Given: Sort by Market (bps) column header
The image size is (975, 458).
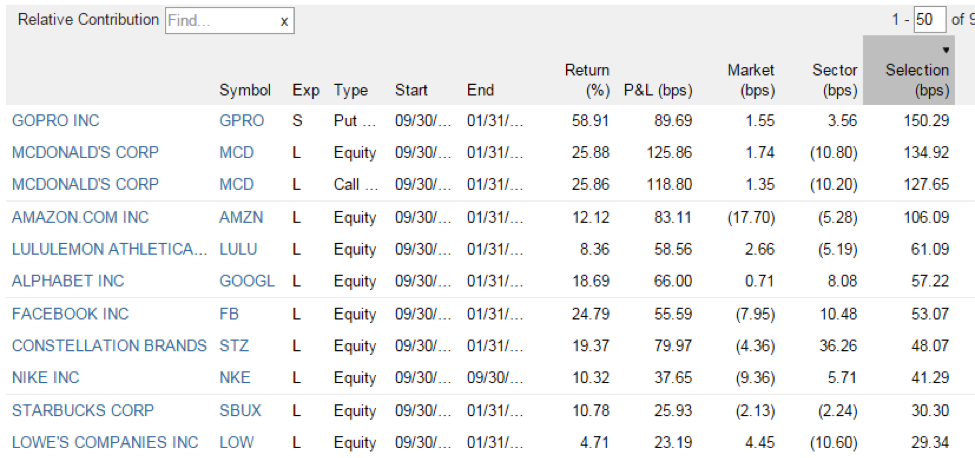Looking at the screenshot, I should pyautogui.click(x=751, y=80).
